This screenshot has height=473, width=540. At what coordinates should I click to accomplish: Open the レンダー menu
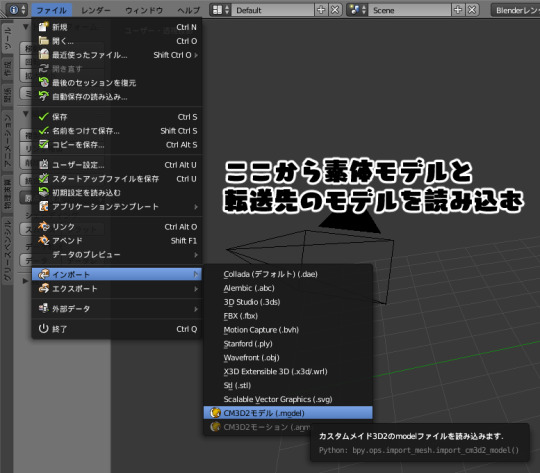point(96,10)
